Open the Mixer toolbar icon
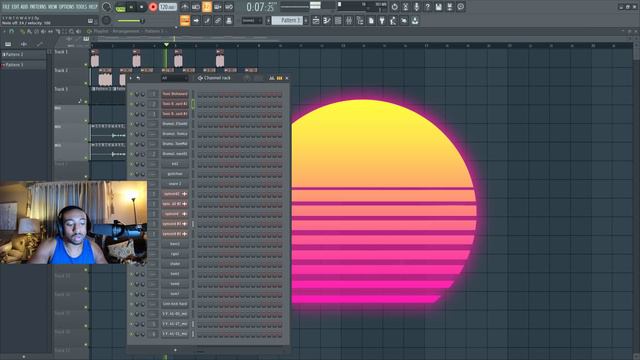 tap(349, 20)
